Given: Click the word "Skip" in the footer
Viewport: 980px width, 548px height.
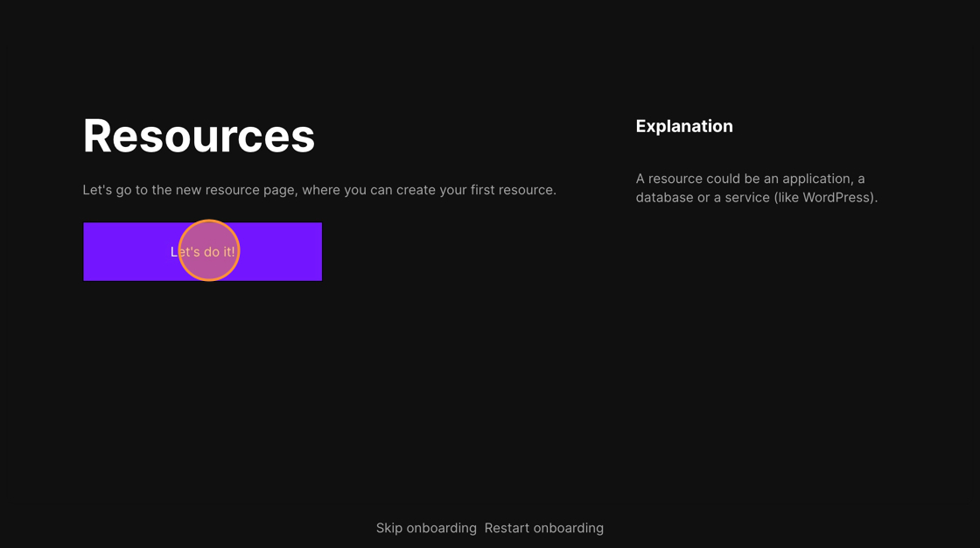Looking at the screenshot, I should coord(388,528).
